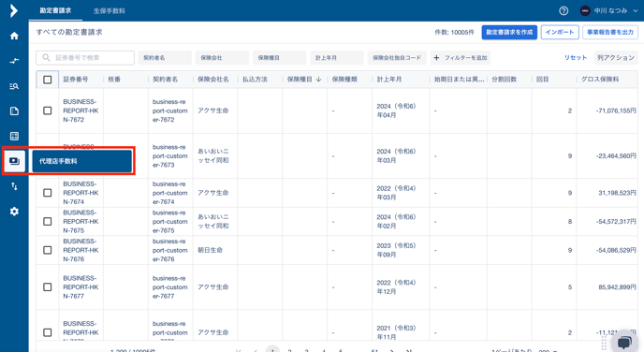The image size is (644, 352).
Task: Click the magnifier icon in search box
Action: click(x=46, y=57)
